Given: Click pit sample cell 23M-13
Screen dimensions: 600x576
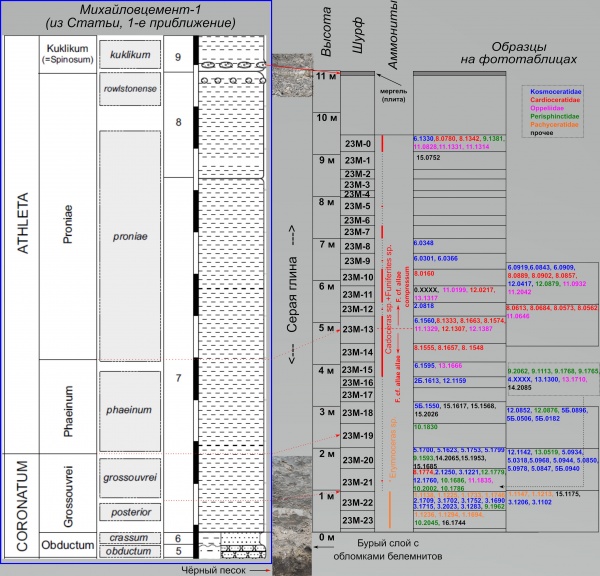Looking at the screenshot, I should (x=357, y=330).
